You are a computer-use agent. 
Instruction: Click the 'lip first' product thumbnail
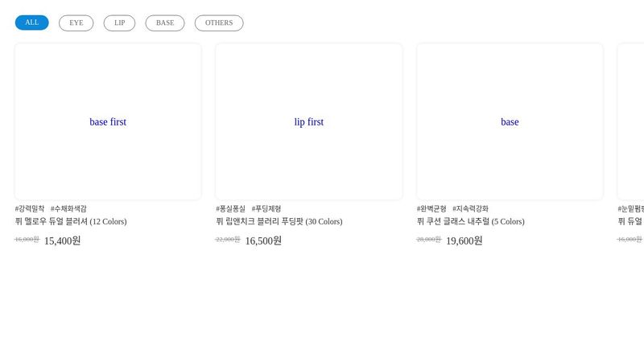(308, 121)
